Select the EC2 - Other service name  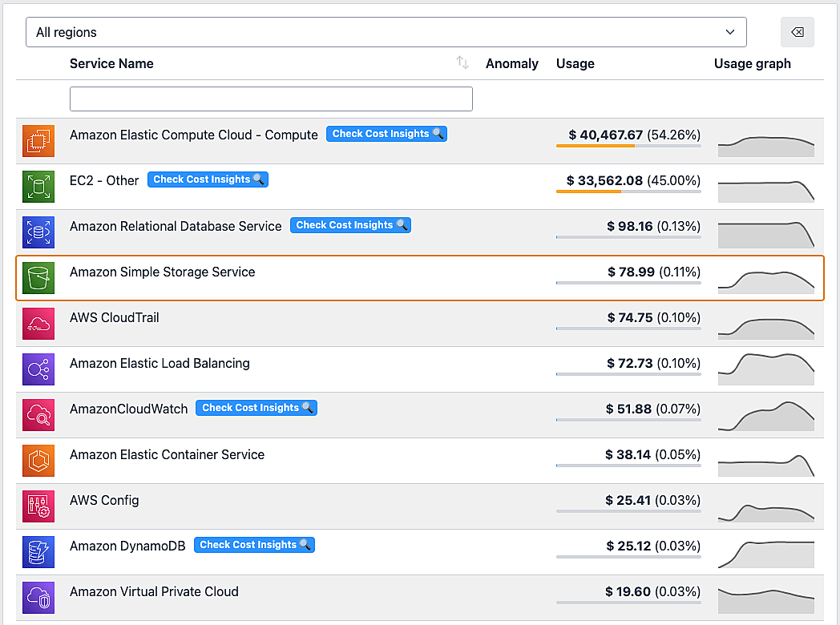(x=104, y=180)
